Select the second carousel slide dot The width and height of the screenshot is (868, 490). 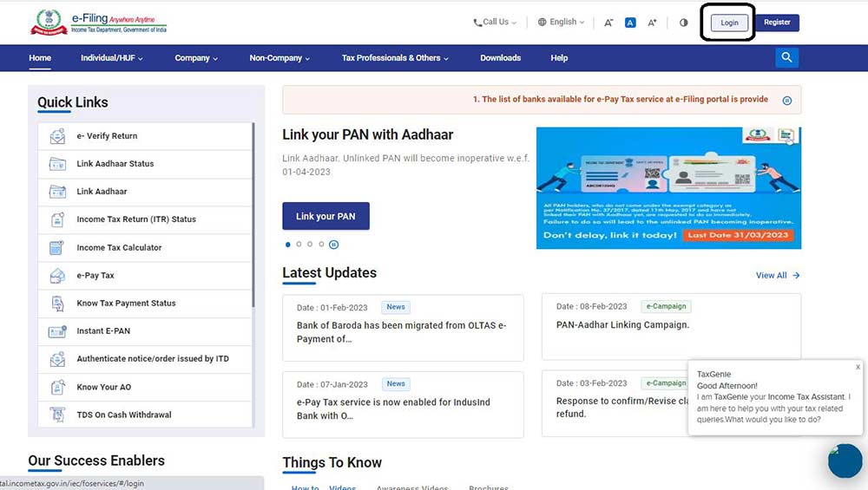click(x=299, y=245)
